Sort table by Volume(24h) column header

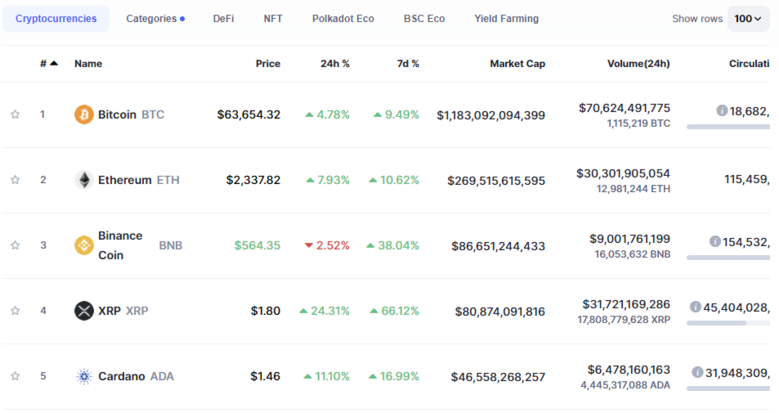tap(638, 64)
